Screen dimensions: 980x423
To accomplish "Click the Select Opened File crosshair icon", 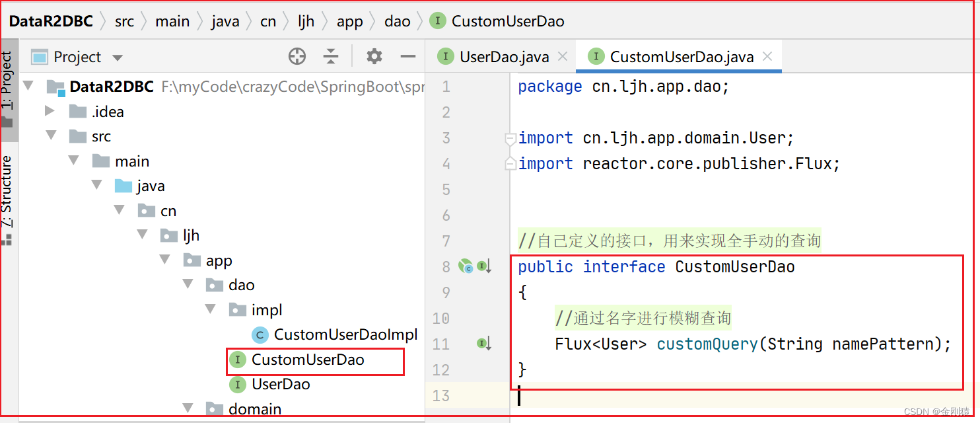I will click(297, 57).
